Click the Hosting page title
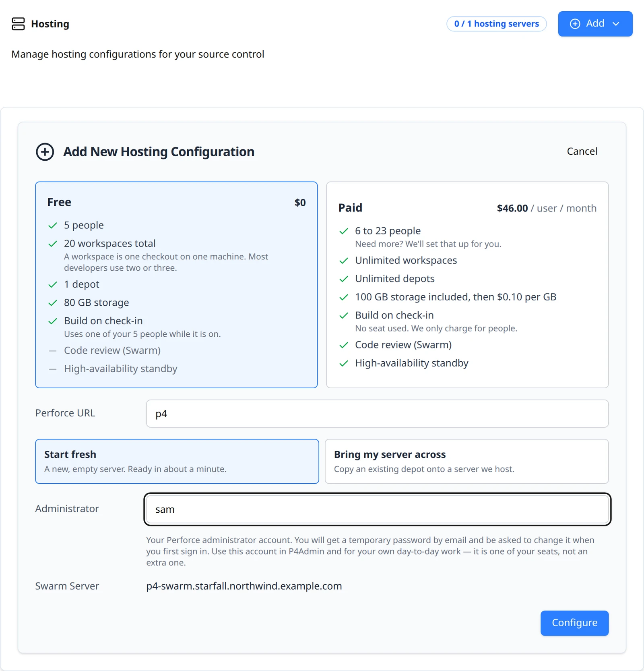The image size is (644, 671). 50,24
